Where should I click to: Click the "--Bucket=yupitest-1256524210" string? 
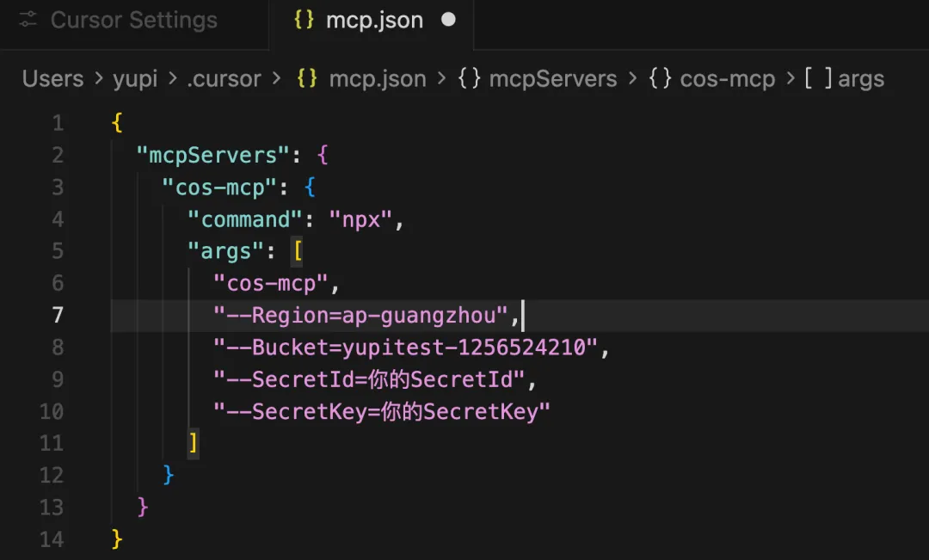(x=405, y=348)
